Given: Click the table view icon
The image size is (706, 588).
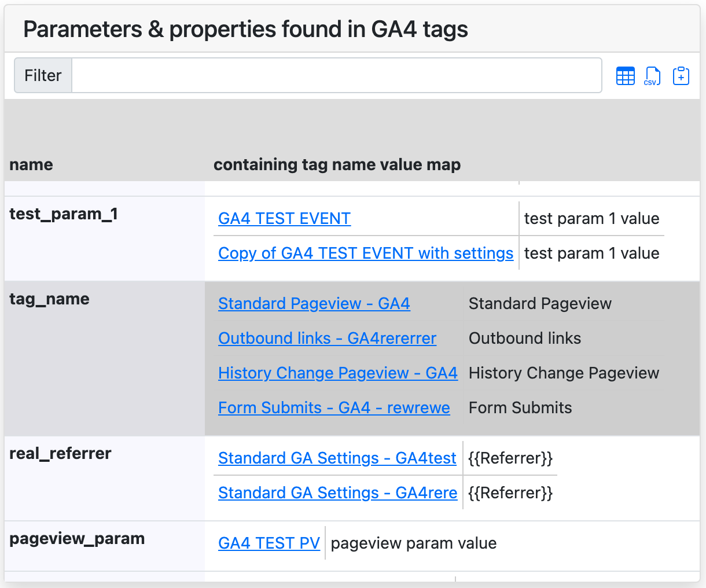Looking at the screenshot, I should [626, 76].
